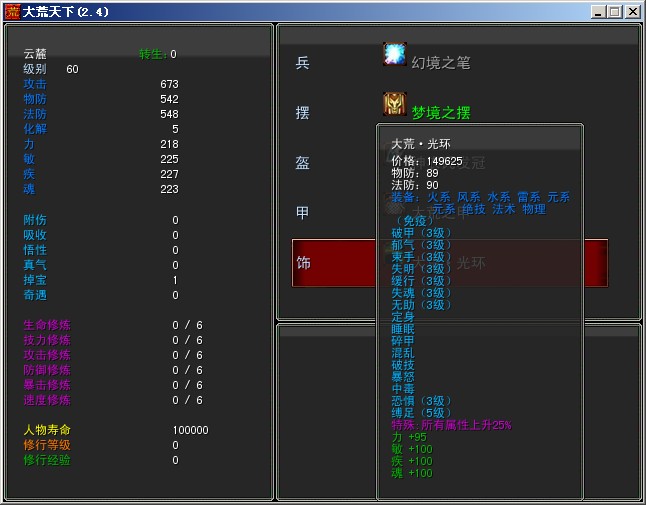Click the 力 +95 bonus line
The width and height of the screenshot is (646, 505).
tap(409, 437)
